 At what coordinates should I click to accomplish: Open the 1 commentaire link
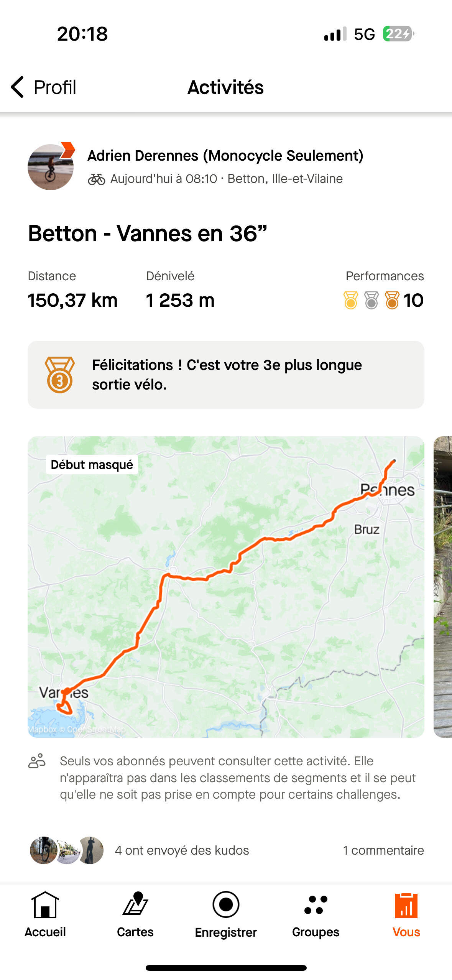(383, 850)
